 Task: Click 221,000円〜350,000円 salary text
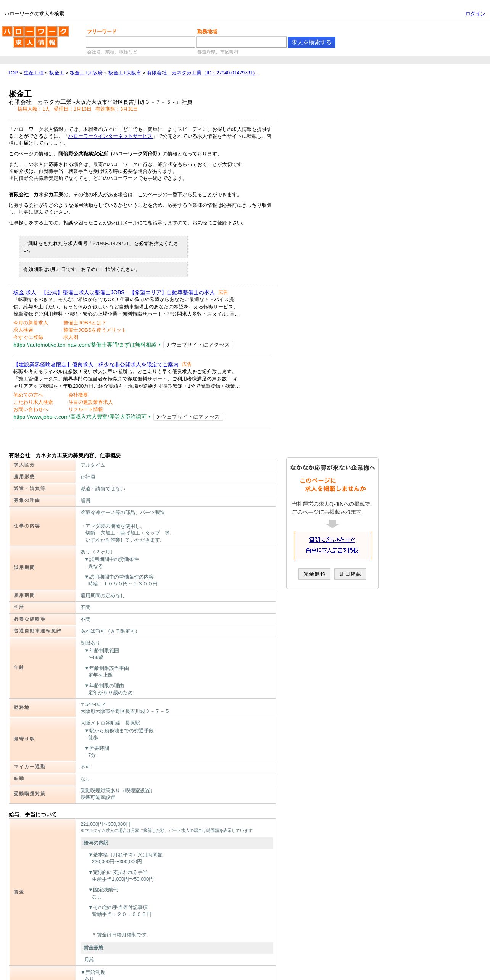coord(105,824)
